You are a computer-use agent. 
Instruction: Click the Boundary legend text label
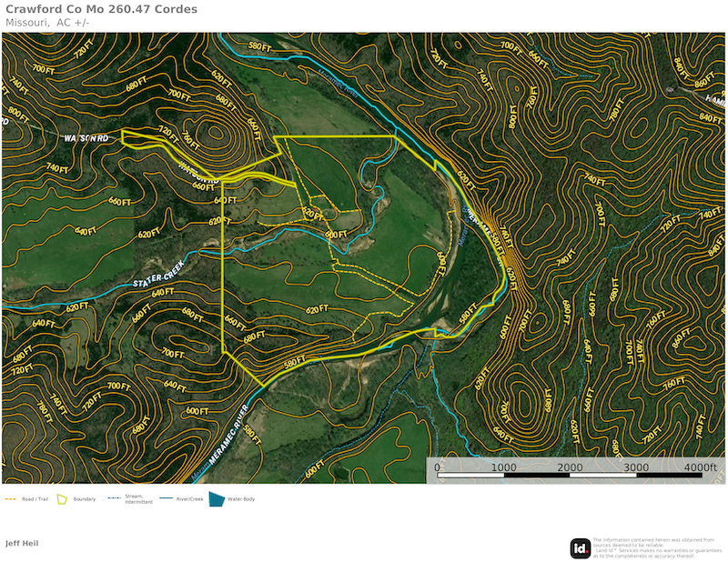84,499
